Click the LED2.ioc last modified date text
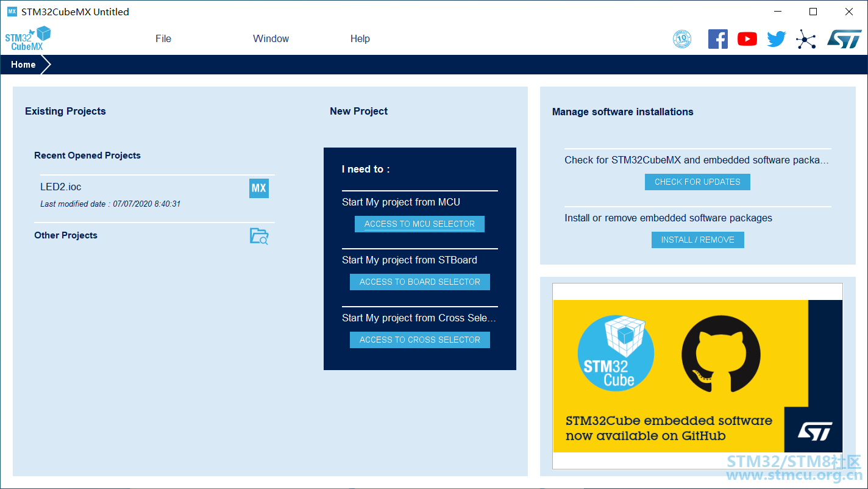The image size is (868, 489). pyautogui.click(x=110, y=204)
